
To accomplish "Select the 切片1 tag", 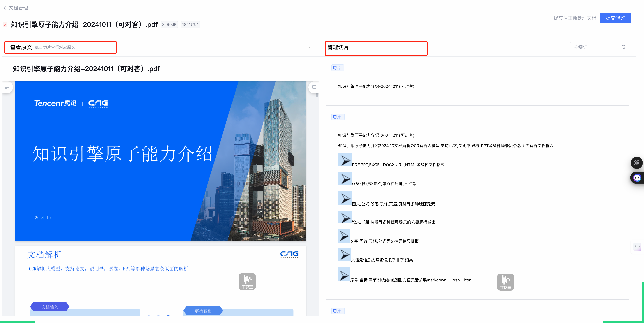I will point(338,68).
